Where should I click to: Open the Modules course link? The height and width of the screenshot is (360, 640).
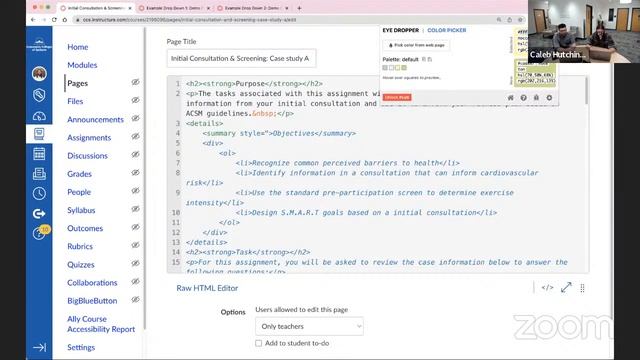tap(82, 65)
